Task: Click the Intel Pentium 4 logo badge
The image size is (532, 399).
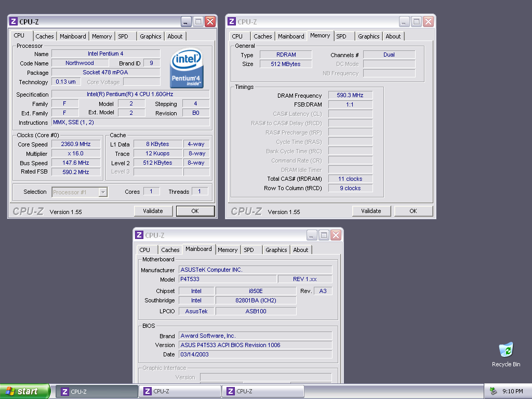Action: pyautogui.click(x=187, y=68)
